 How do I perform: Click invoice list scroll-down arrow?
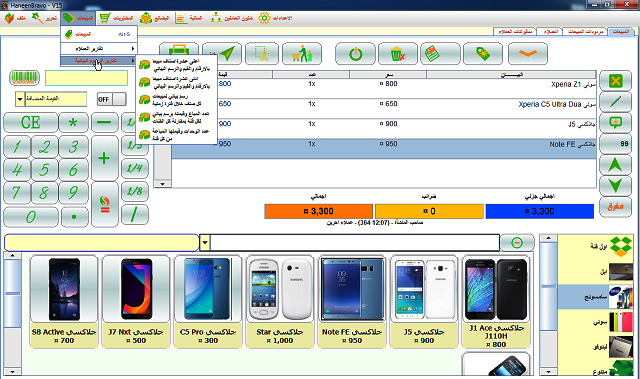162,184
